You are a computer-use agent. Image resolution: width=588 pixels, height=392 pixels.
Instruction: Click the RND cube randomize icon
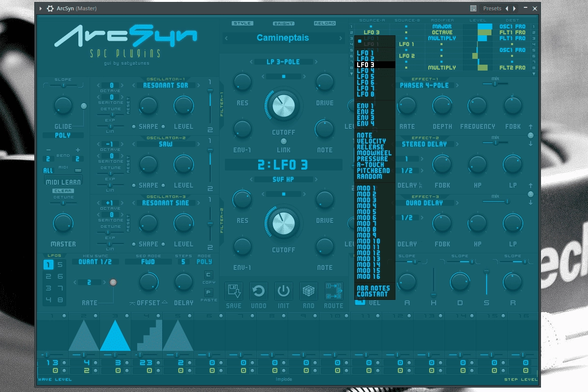click(x=309, y=292)
